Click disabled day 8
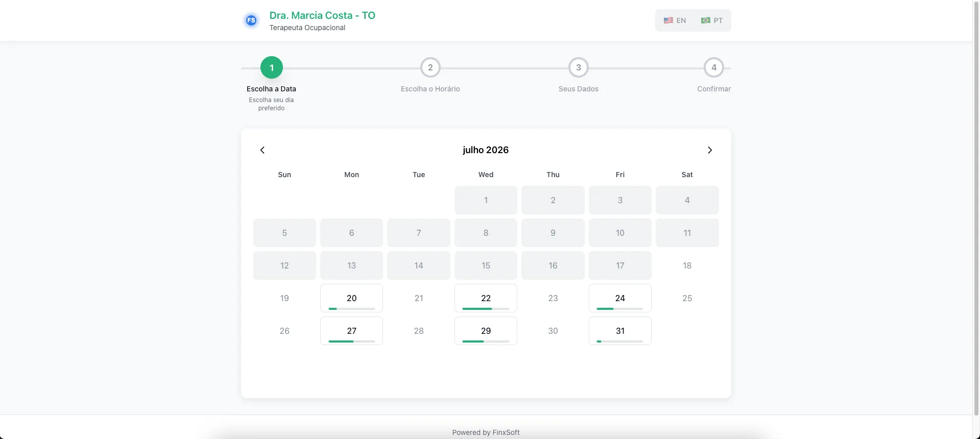The width and height of the screenshot is (980, 439). (486, 233)
